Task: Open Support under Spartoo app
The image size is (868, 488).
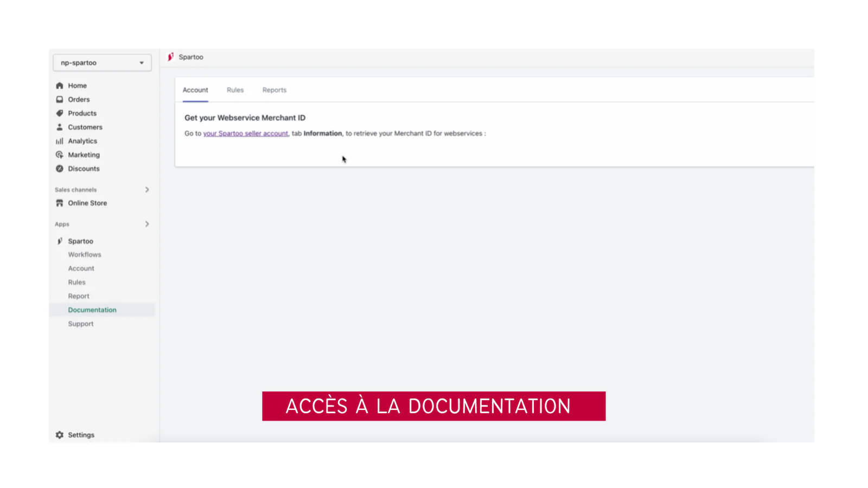Action: tap(80, 324)
